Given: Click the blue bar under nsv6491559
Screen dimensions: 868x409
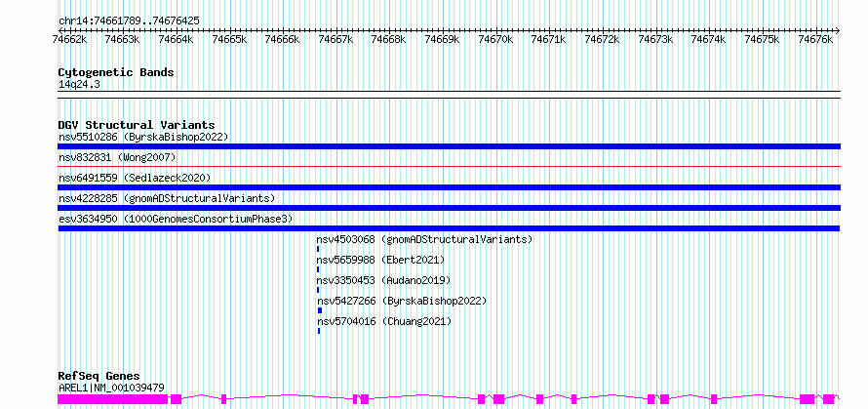Looking at the screenshot, I should [449, 187].
